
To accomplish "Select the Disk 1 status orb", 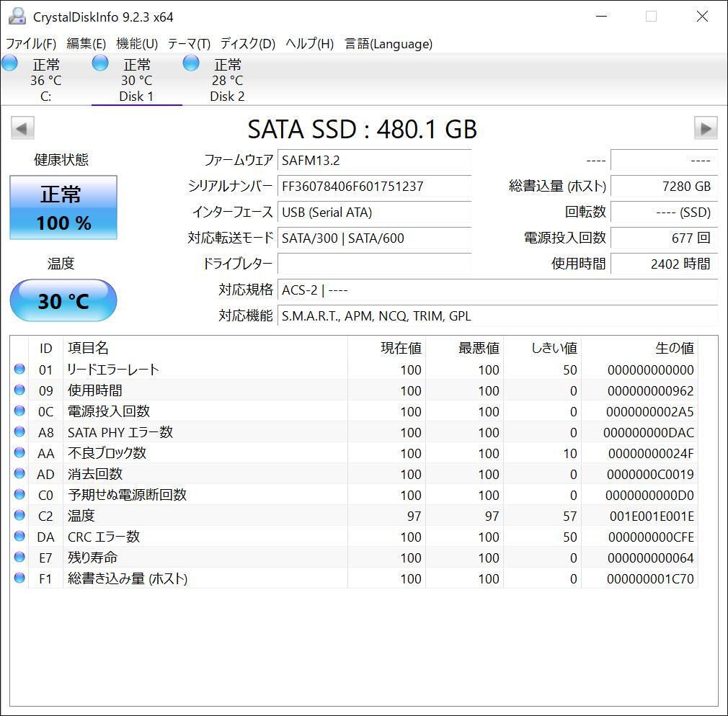I will (x=100, y=63).
